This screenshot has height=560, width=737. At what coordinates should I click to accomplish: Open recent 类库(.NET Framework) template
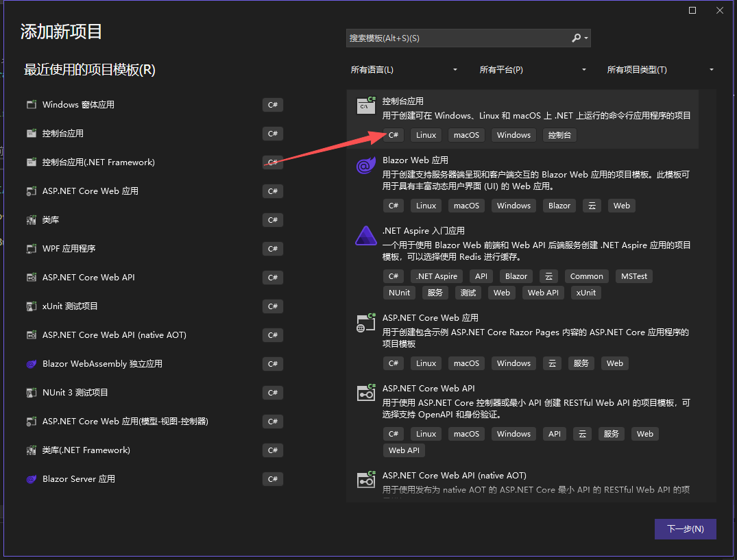(x=154, y=450)
